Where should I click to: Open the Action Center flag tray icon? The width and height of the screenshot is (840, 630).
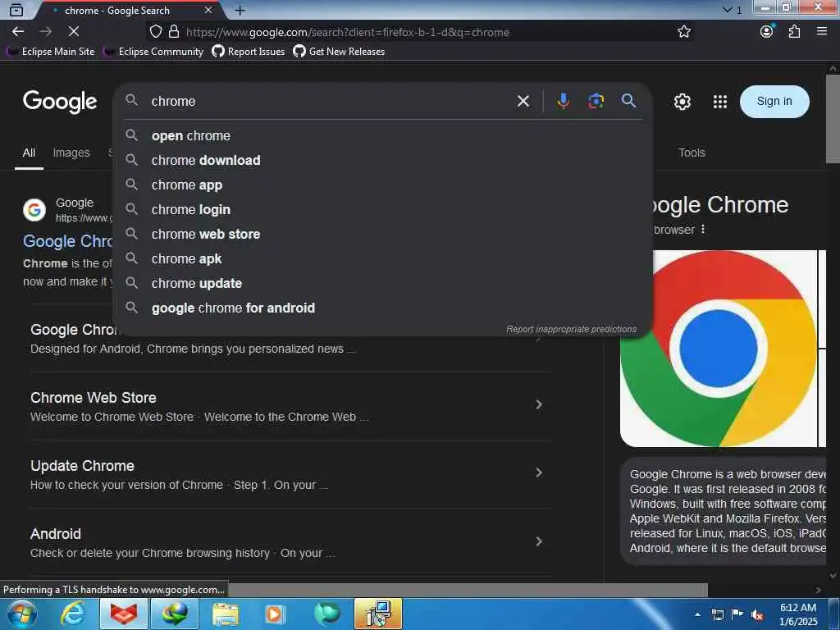pyautogui.click(x=737, y=614)
